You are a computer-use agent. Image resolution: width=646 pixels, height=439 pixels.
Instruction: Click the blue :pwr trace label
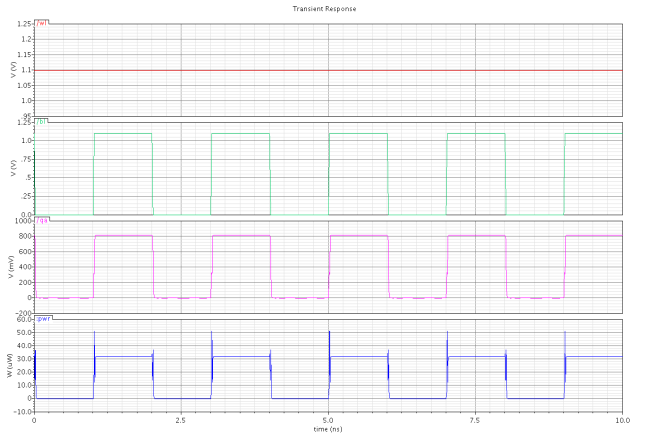pyautogui.click(x=43, y=319)
